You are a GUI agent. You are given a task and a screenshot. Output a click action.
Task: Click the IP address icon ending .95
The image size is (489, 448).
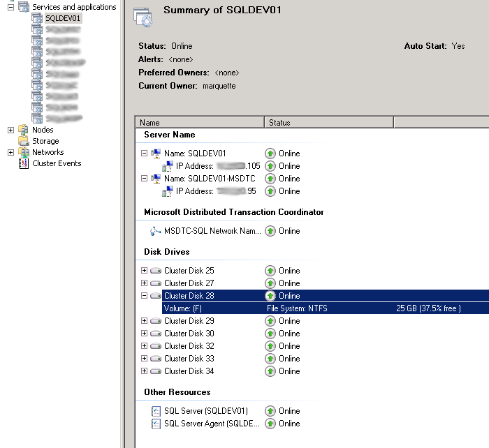click(168, 191)
